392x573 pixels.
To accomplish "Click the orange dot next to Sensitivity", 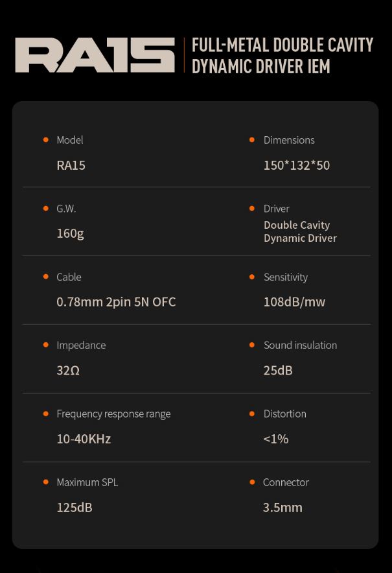I will coord(252,277).
